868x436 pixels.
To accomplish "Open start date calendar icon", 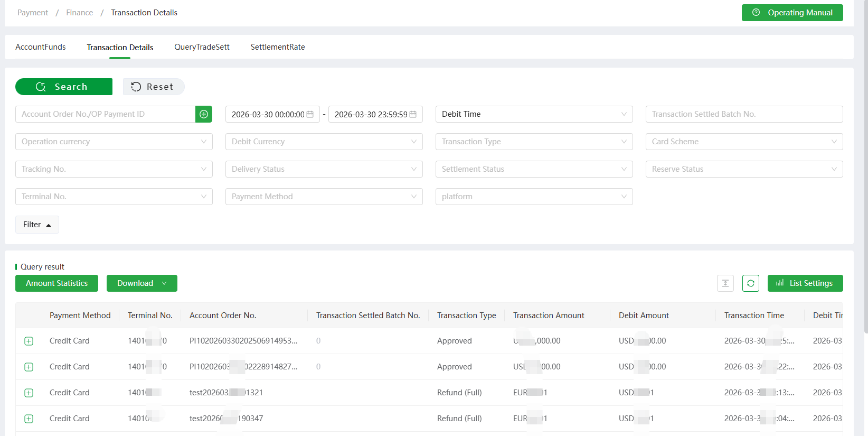I will [x=310, y=114].
